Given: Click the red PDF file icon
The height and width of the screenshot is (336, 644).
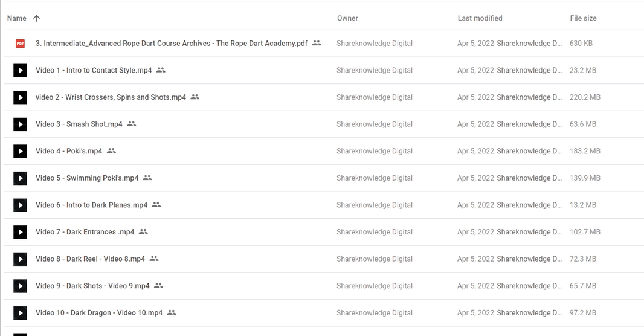Looking at the screenshot, I should tap(20, 43).
